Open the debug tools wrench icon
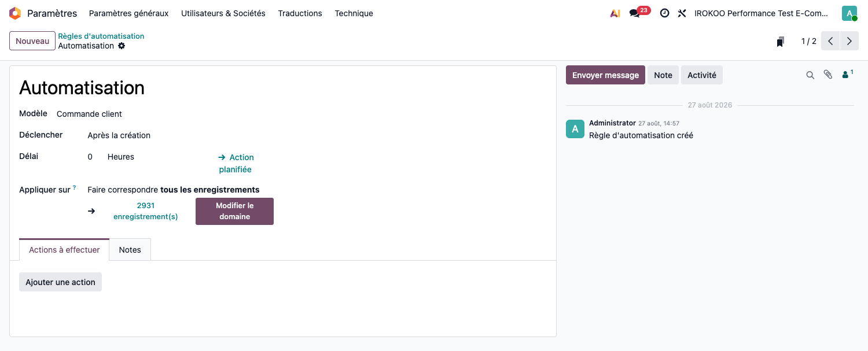Viewport: 868px width, 351px height. [682, 13]
